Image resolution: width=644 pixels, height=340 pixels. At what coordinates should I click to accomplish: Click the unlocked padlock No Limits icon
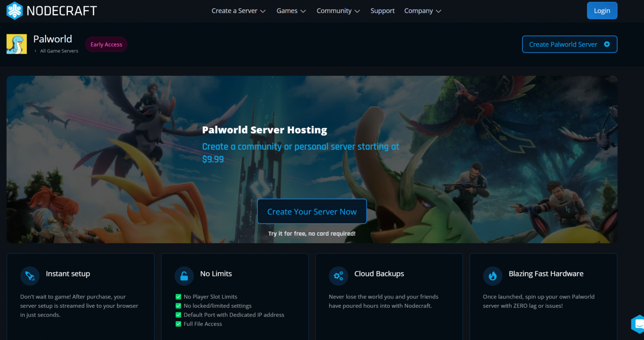[x=184, y=276]
